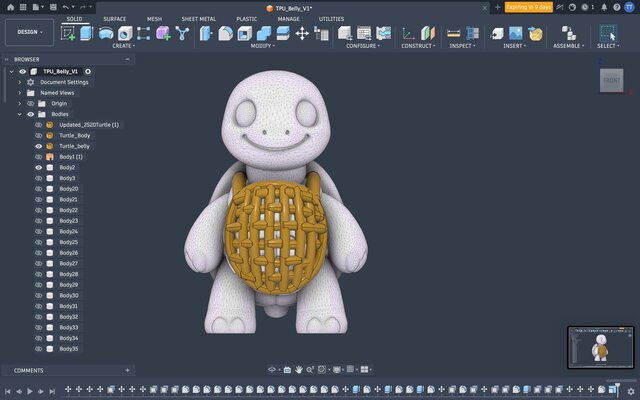Select the Interference inspect tool
The image size is (640, 400).
tap(472, 33)
